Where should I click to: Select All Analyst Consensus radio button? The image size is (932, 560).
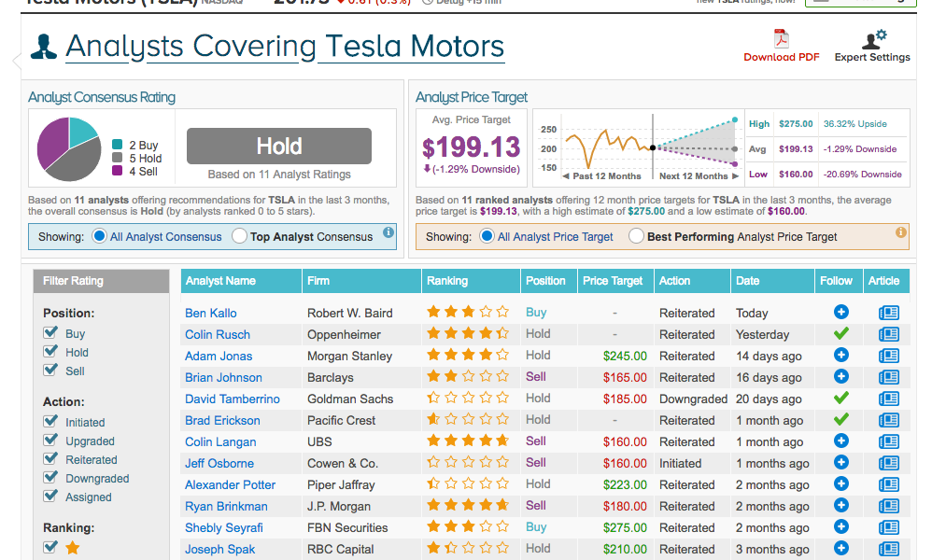[x=99, y=236]
